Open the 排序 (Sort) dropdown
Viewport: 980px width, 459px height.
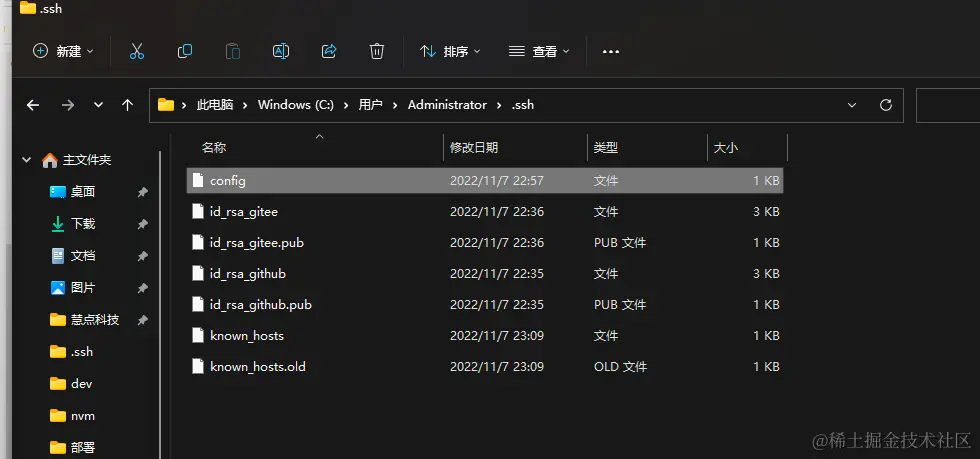[450, 51]
